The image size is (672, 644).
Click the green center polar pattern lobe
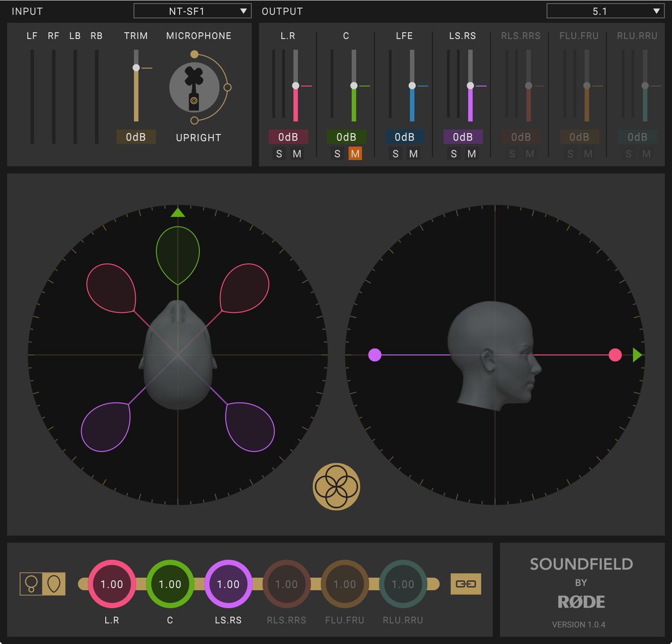(x=178, y=253)
